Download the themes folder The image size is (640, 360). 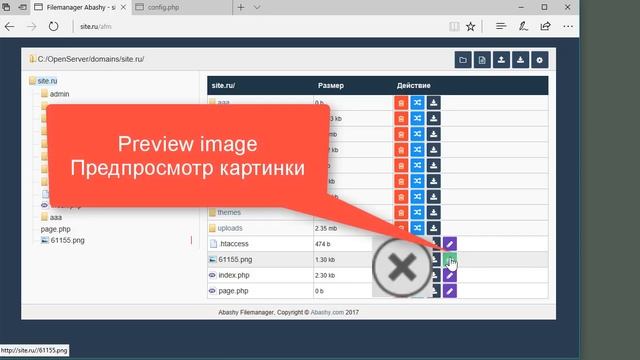tap(433, 213)
